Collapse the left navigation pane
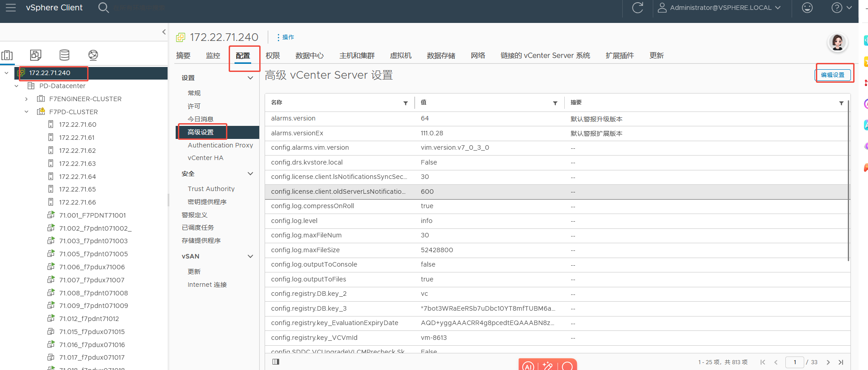The width and height of the screenshot is (868, 370). click(x=164, y=32)
